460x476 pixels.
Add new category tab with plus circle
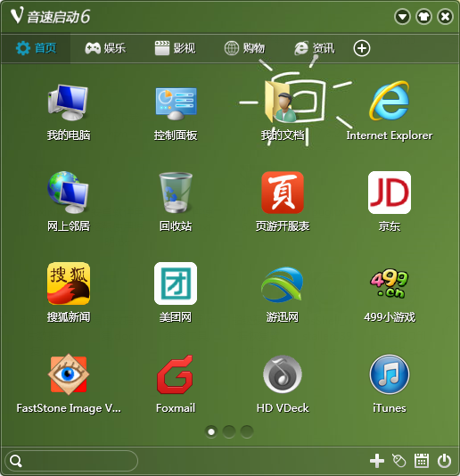[362, 48]
